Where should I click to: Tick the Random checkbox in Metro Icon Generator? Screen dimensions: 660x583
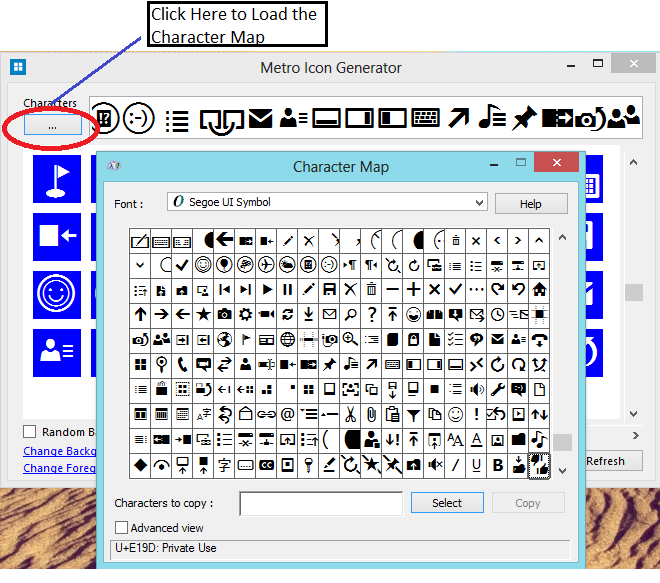(x=29, y=431)
